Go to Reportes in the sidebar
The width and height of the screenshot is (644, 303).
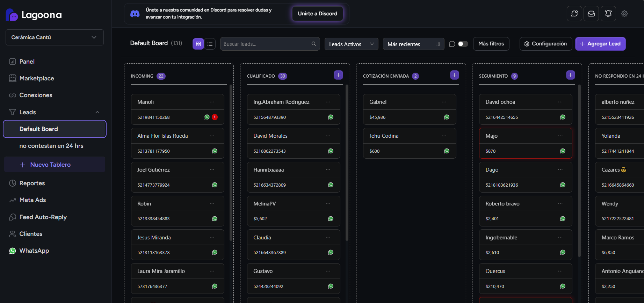[32, 183]
